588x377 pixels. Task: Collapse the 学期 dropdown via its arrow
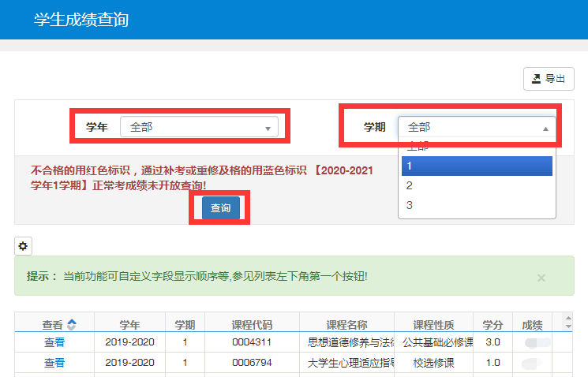(x=545, y=128)
